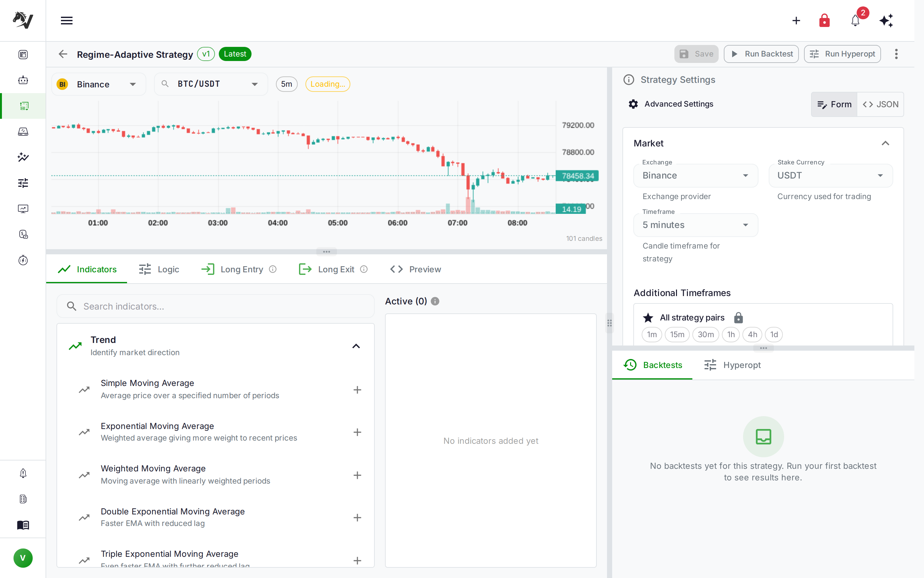Click the chart panel horizontal resize handle
The image size is (924, 578).
[327, 251]
